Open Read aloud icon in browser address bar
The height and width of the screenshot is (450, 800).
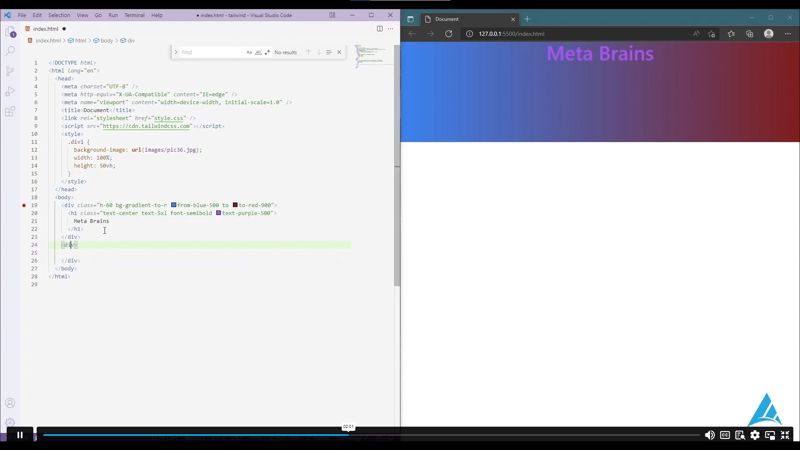tap(696, 34)
